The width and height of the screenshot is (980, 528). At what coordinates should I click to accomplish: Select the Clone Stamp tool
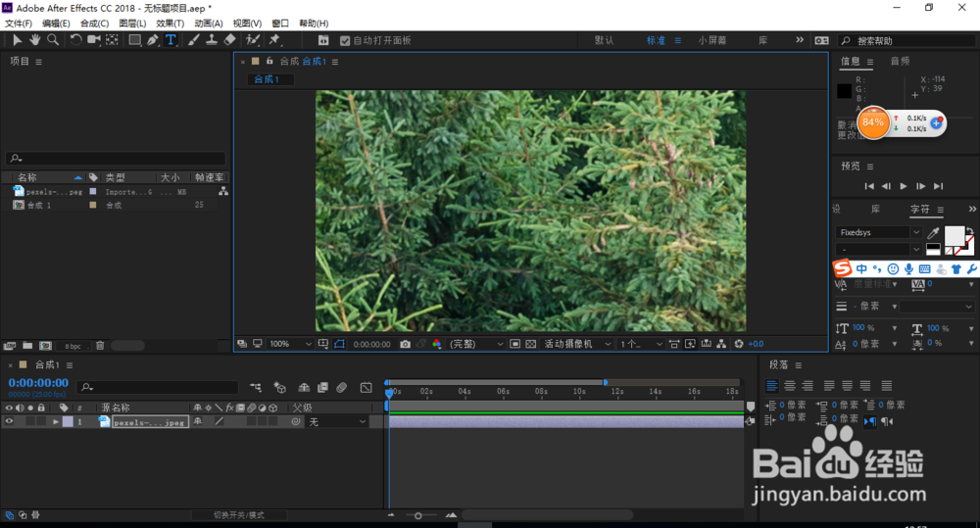212,40
